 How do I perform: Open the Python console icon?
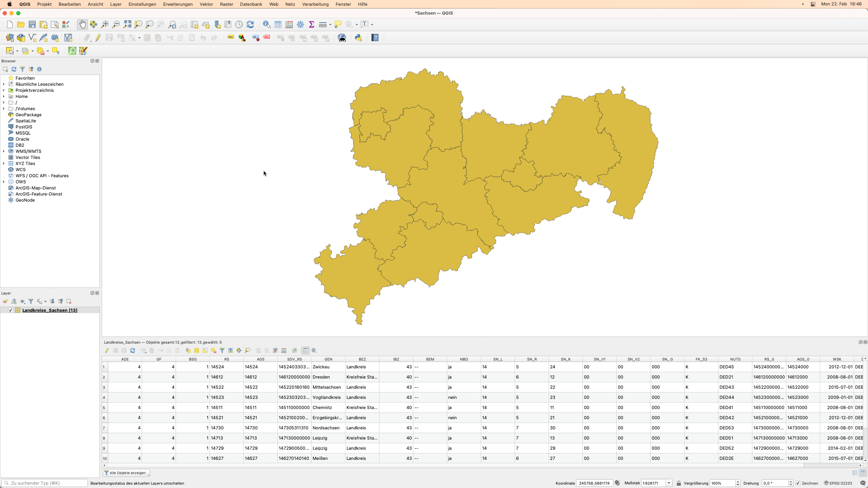358,38
